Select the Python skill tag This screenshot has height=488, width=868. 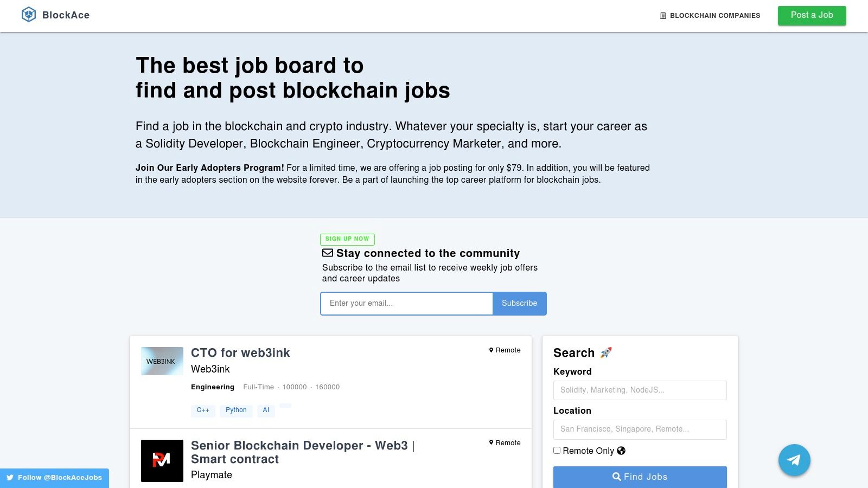coord(236,410)
